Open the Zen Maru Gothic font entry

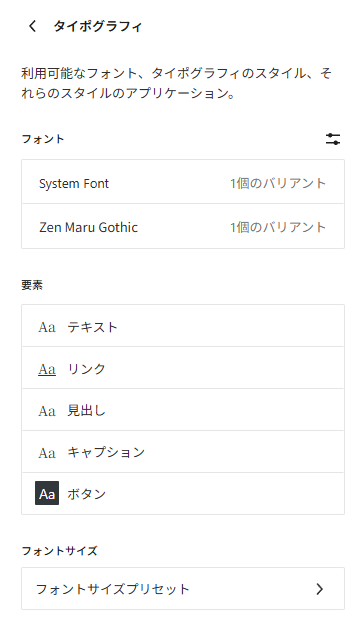(183, 226)
